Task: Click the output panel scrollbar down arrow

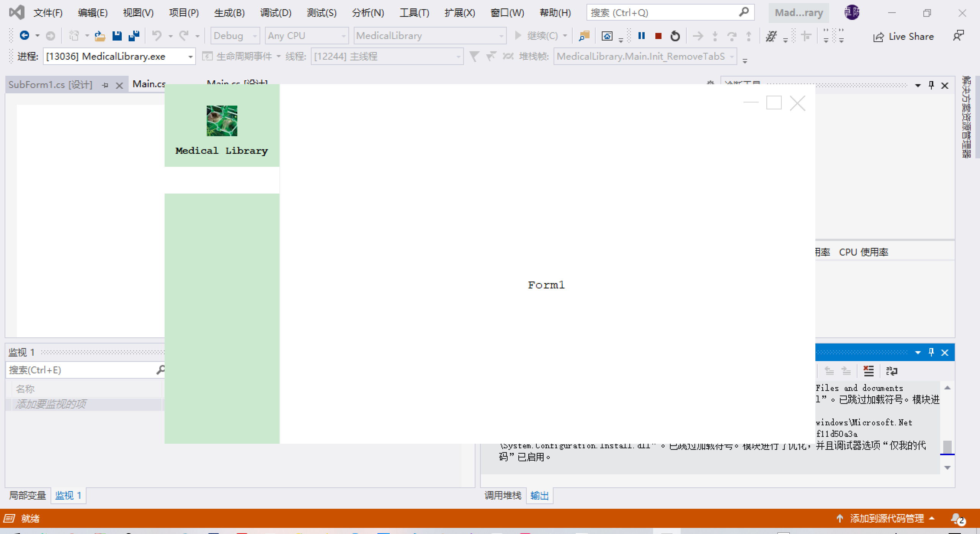Action: click(947, 467)
